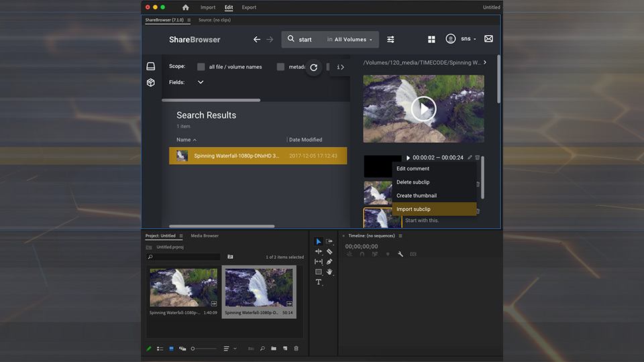The height and width of the screenshot is (362, 644).
Task: Navigate back with the left arrow
Action: (257, 40)
